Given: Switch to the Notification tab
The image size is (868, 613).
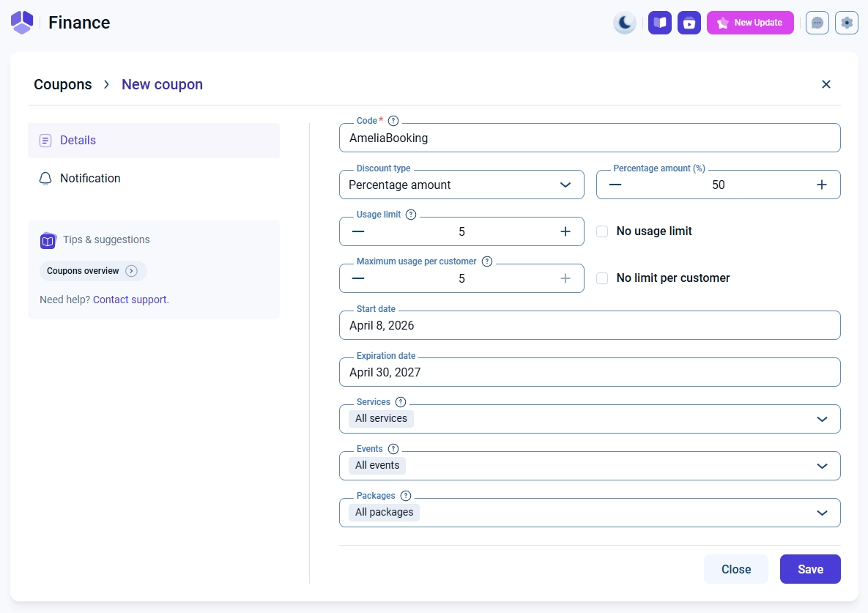Looking at the screenshot, I should (x=90, y=178).
